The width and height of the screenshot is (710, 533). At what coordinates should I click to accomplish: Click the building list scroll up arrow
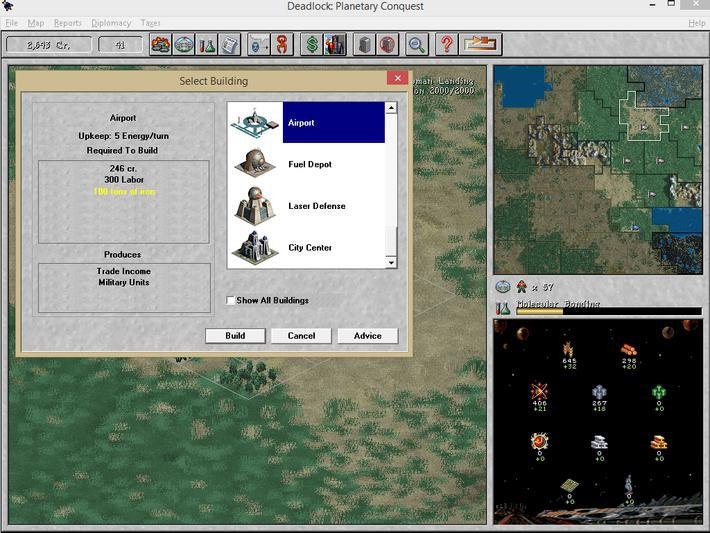click(x=391, y=107)
